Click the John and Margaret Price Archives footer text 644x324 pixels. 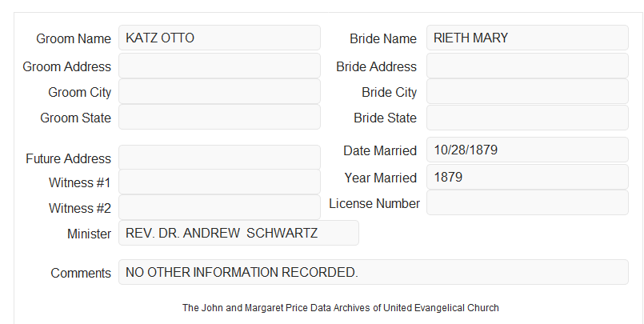[341, 308]
